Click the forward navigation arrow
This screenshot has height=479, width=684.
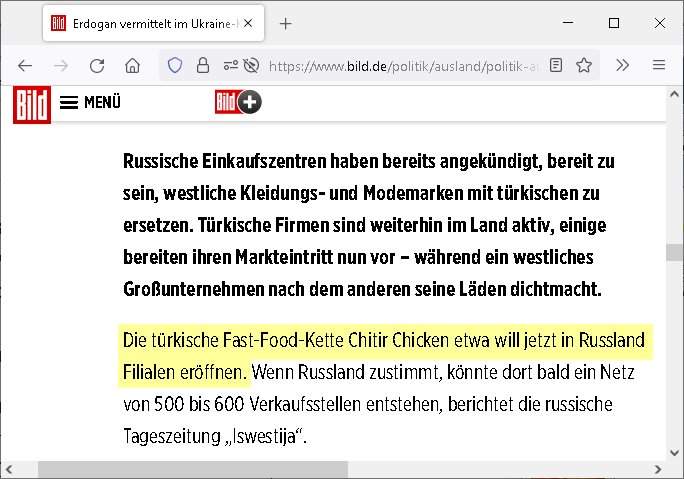point(61,66)
